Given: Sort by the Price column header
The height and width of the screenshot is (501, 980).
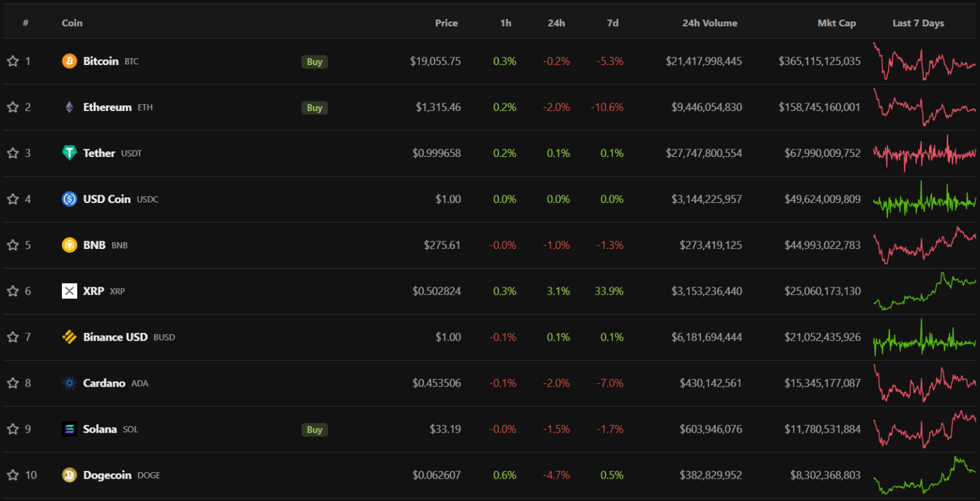Looking at the screenshot, I should pos(447,23).
